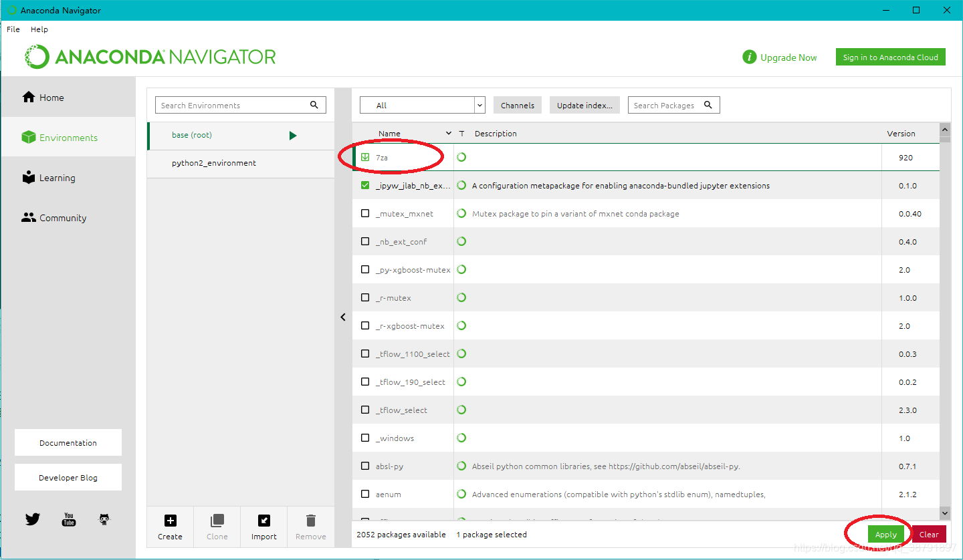This screenshot has width=963, height=560.
Task: Open the Learning section icon
Action: tap(28, 178)
